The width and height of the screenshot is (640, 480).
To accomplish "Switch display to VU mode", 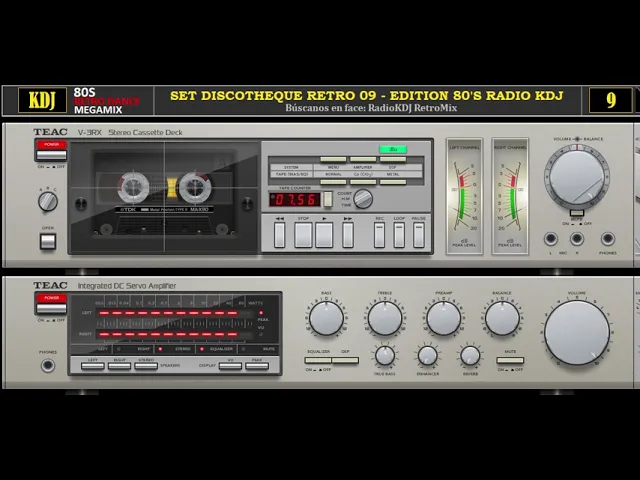I will tap(230, 366).
